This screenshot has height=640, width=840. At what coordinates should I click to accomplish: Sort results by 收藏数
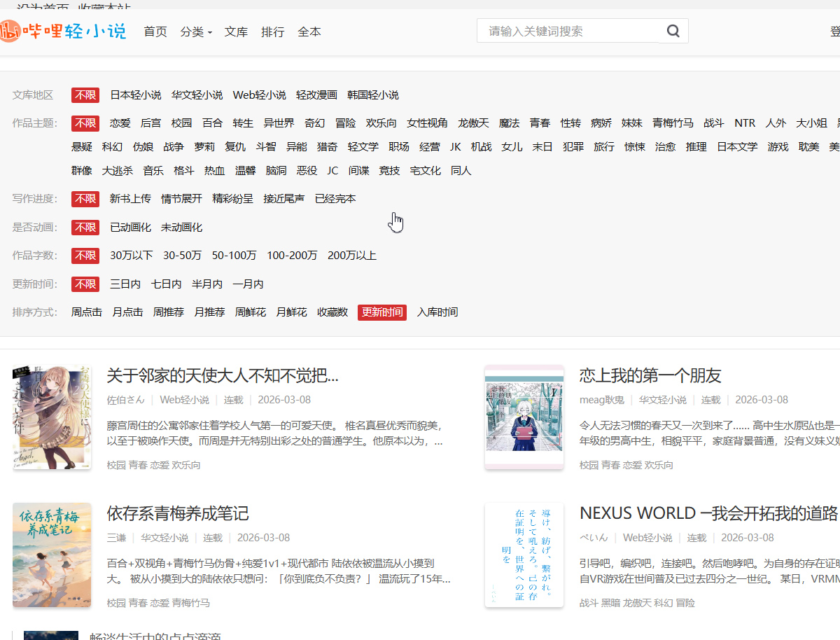332,312
